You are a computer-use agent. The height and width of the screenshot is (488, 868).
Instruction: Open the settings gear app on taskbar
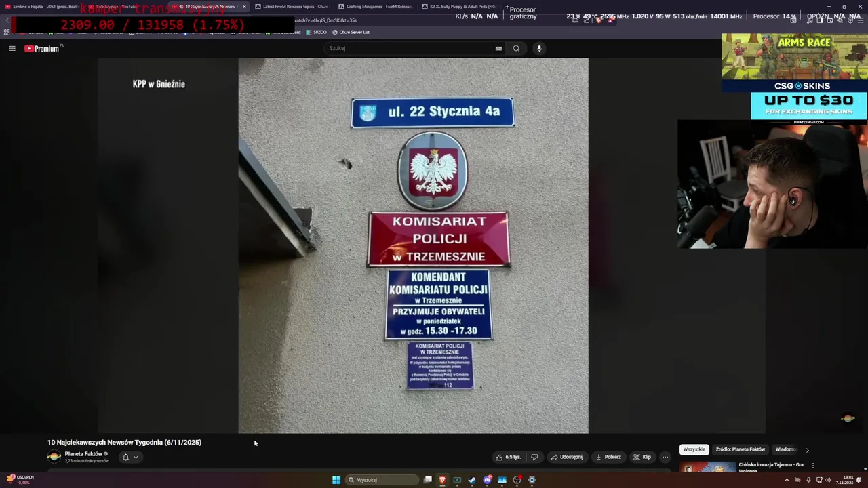[532, 480]
